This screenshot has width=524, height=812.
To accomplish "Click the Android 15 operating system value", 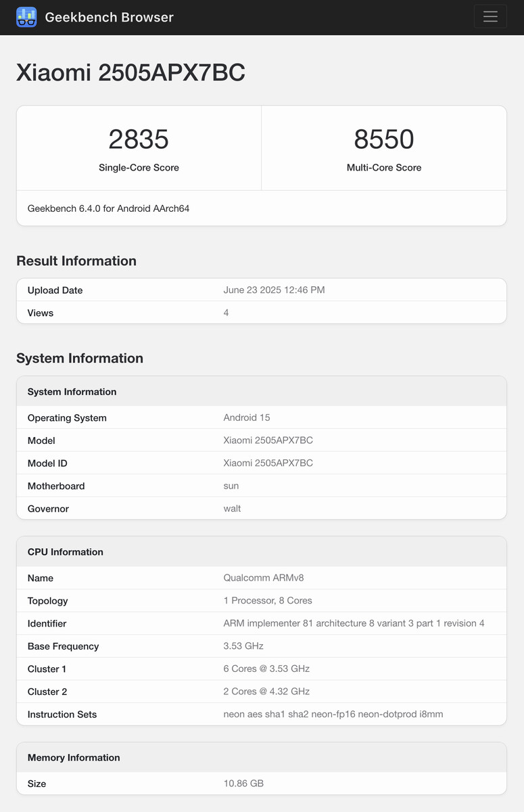I will click(x=247, y=418).
